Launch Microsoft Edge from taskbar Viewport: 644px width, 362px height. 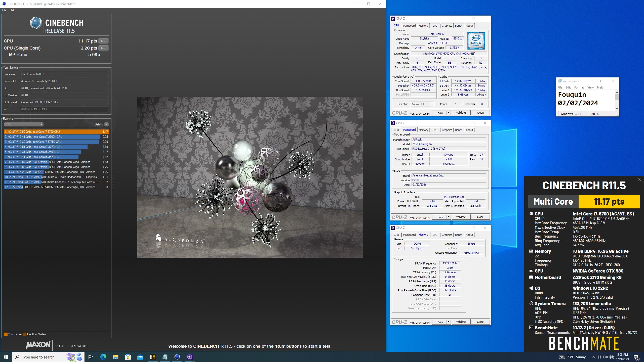click(x=103, y=357)
